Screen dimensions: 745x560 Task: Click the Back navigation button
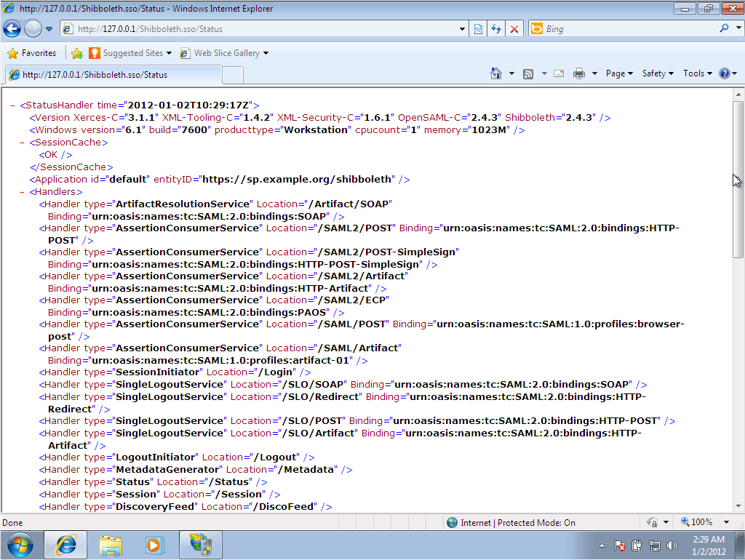pos(12,28)
